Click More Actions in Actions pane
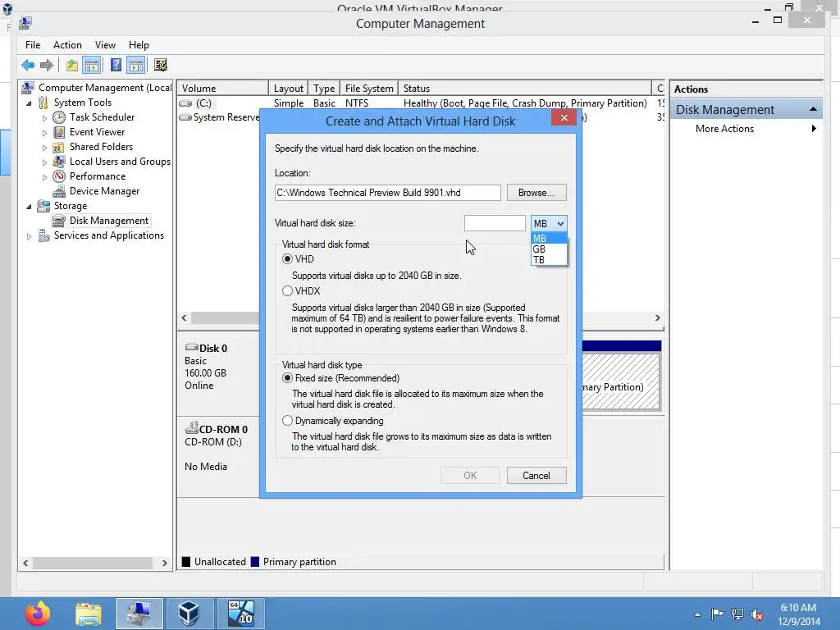This screenshot has width=840, height=630. pyautogui.click(x=724, y=129)
